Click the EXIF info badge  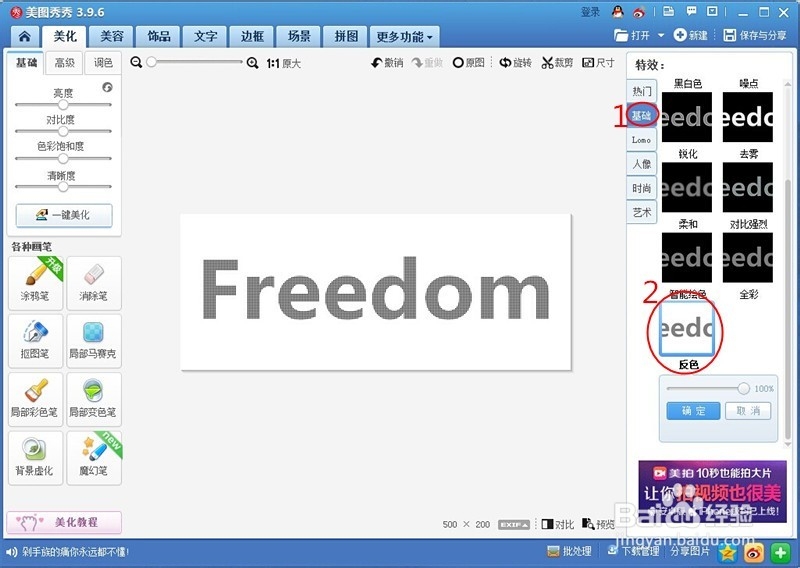(x=514, y=524)
